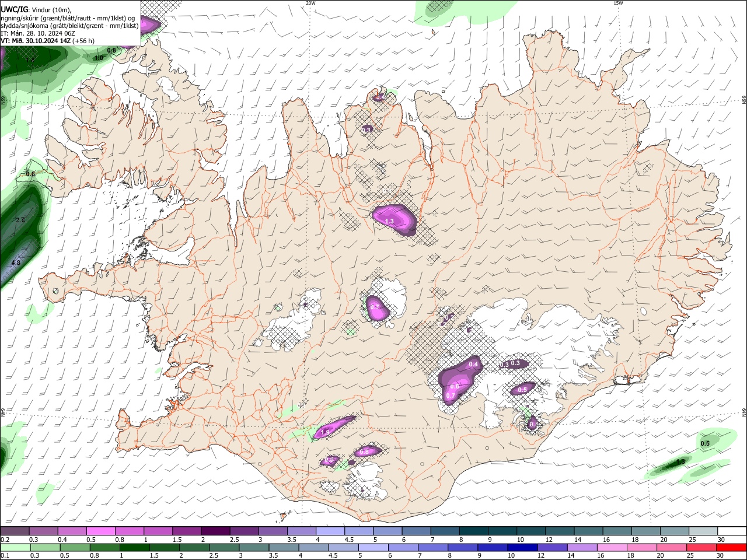Click the 1.0 value in the top-left green area
747x560 pixels.
coord(99,58)
